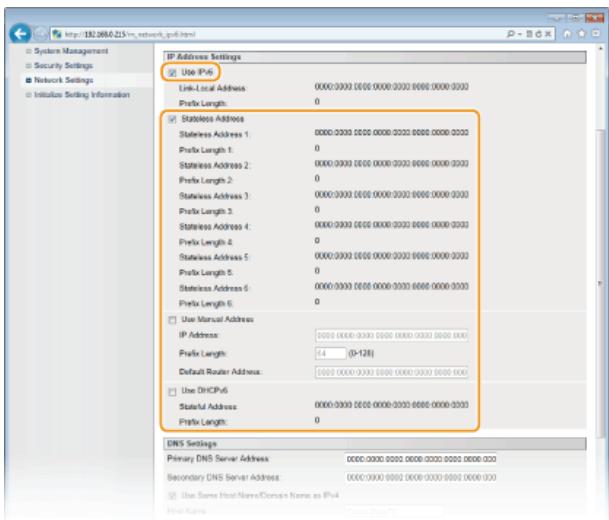Viewport: 609px width, 520px height.
Task: Click the (0-128) range hint text
Action: [361, 353]
